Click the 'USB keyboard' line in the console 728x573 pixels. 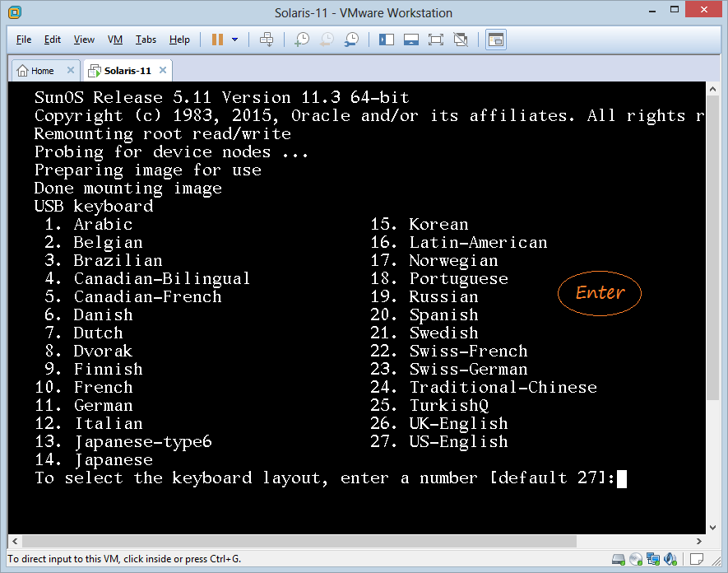tap(93, 206)
